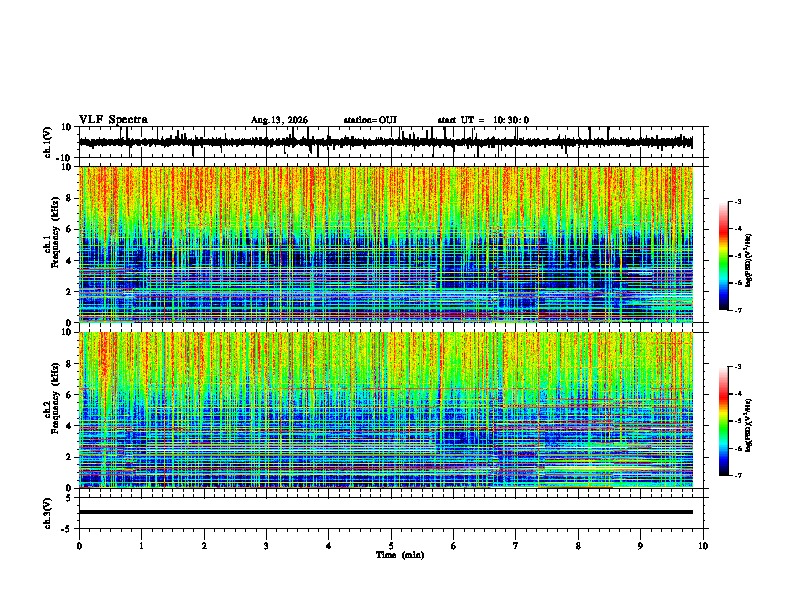The image size is (792, 612).
Task: Click the ch.1 color scale units label
Action: point(748,260)
